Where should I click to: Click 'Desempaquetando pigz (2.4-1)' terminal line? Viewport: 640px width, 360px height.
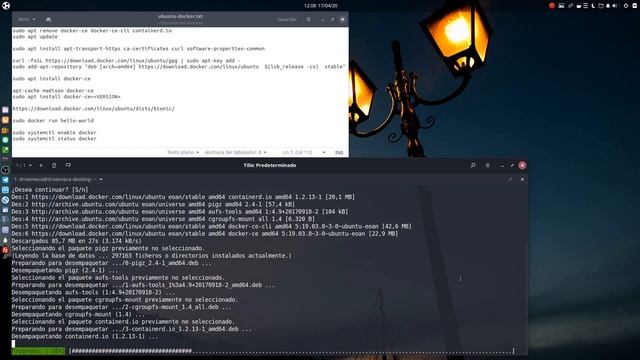64,271
